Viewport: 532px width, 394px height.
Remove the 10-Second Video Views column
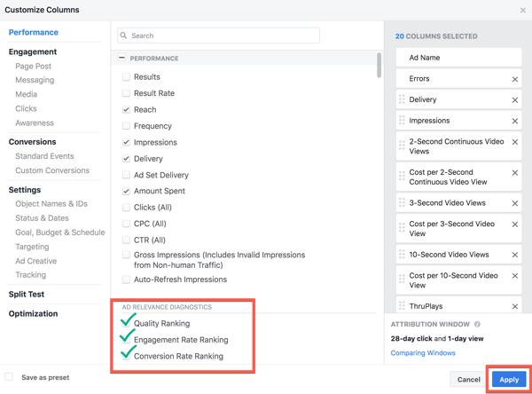point(514,255)
